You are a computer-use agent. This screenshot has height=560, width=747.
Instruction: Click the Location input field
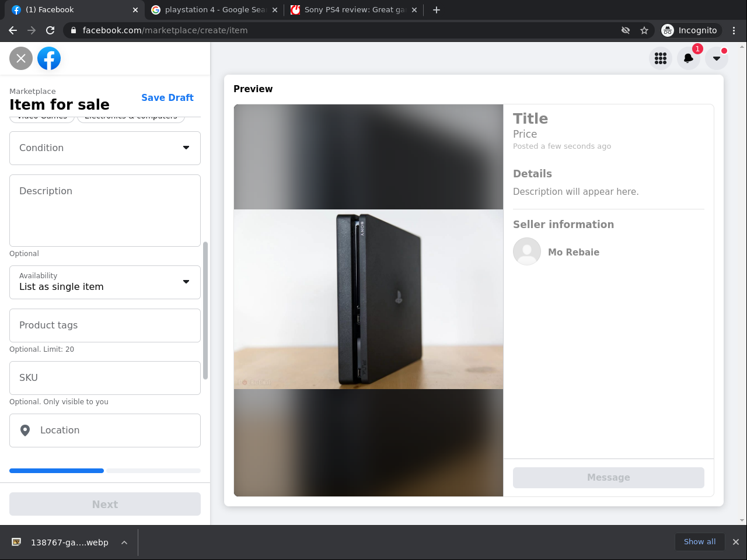coord(105,430)
